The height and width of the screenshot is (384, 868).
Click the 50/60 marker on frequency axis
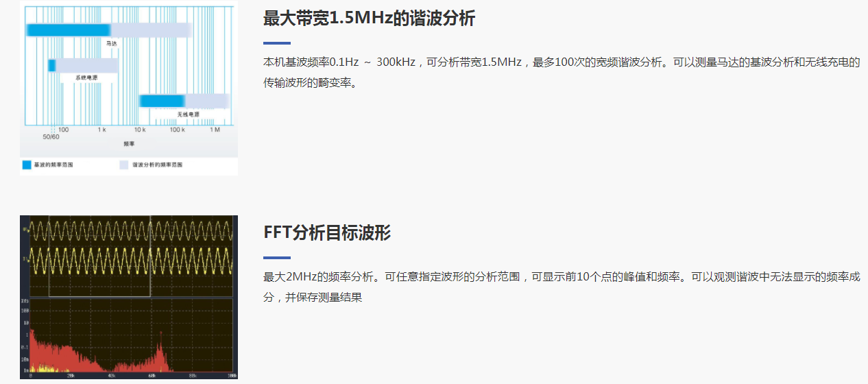51,137
